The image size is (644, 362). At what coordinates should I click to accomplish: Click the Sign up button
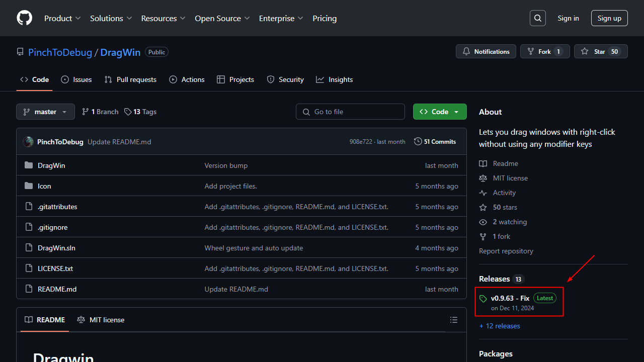(x=609, y=18)
